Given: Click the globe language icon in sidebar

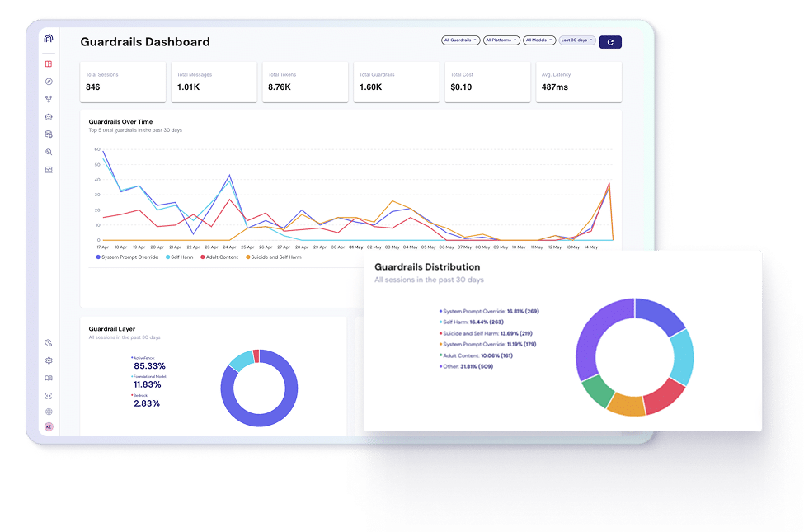Looking at the screenshot, I should pyautogui.click(x=49, y=412).
